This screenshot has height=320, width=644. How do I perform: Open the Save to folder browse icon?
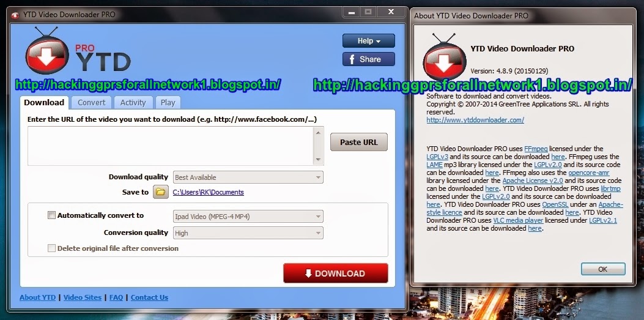pos(161,192)
